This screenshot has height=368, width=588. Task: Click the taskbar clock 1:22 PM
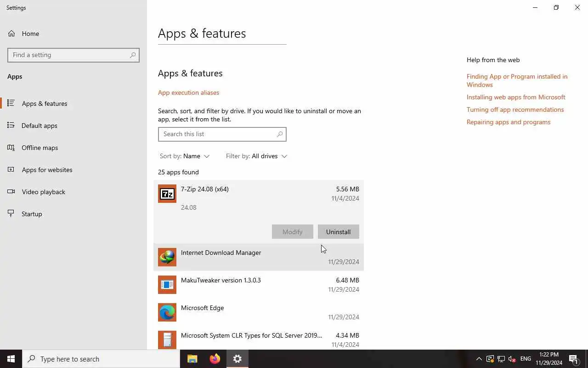pyautogui.click(x=549, y=355)
